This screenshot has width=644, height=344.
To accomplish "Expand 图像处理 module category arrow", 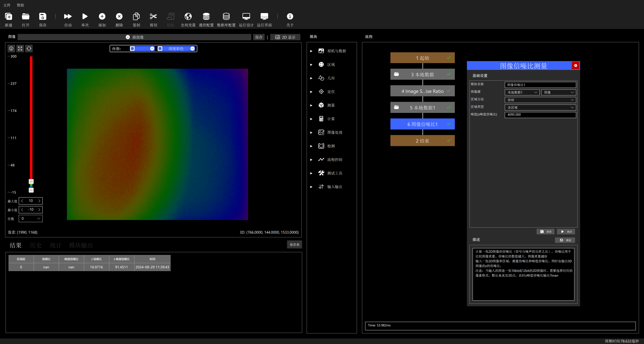I will point(311,133).
